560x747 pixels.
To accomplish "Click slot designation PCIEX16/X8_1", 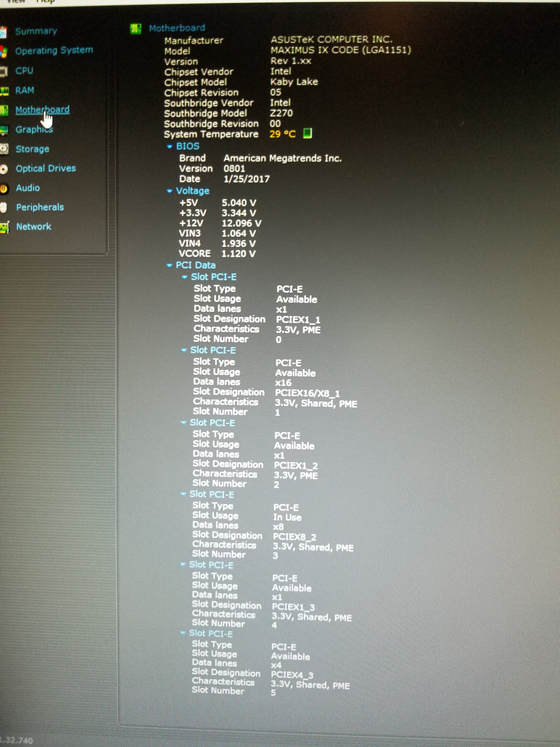I will point(307,393).
